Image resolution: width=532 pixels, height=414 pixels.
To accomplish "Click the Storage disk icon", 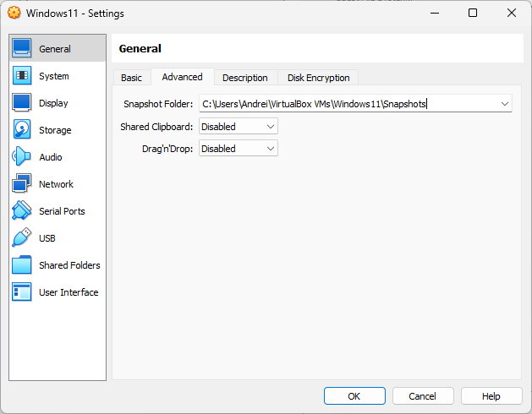I will pyautogui.click(x=22, y=129).
